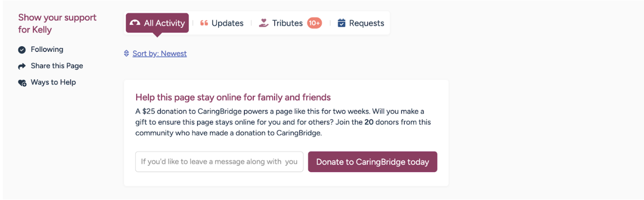Click the sort arrows icon
This screenshot has height=200, width=644.
point(127,54)
